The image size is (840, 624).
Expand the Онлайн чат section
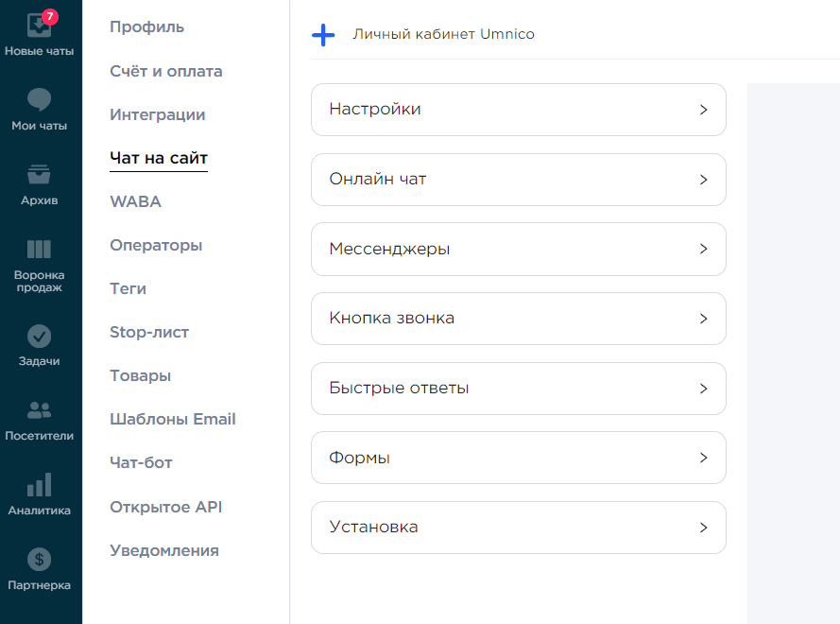pos(518,180)
